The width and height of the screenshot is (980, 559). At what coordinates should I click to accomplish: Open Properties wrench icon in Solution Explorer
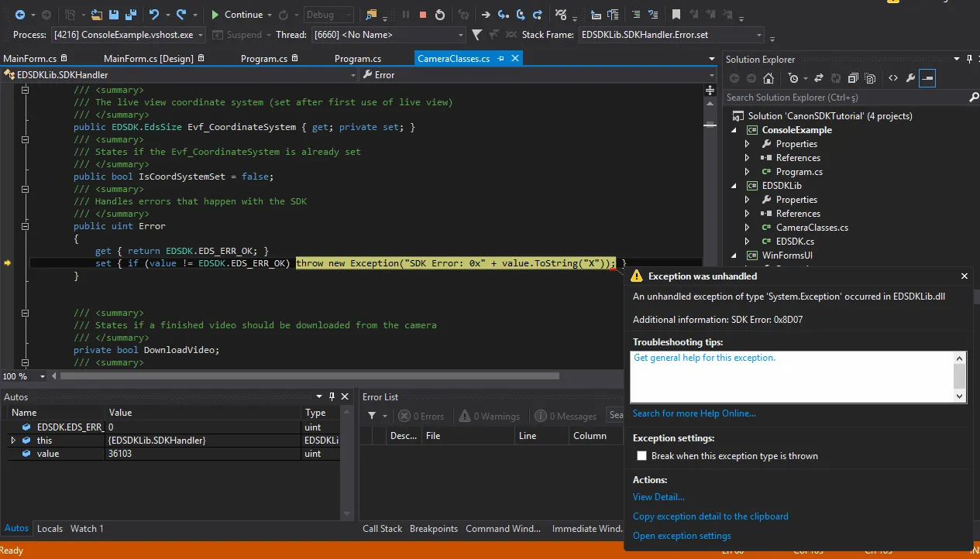(910, 78)
